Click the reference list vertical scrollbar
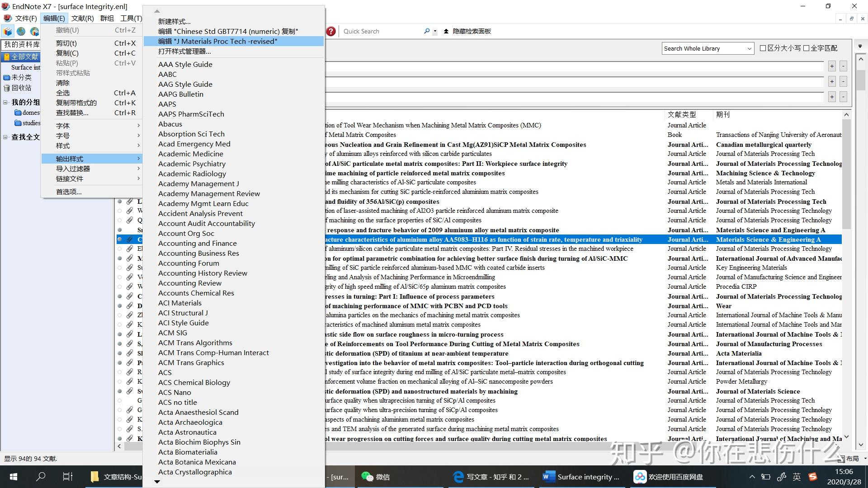This screenshot has width=868, height=488. point(847,174)
